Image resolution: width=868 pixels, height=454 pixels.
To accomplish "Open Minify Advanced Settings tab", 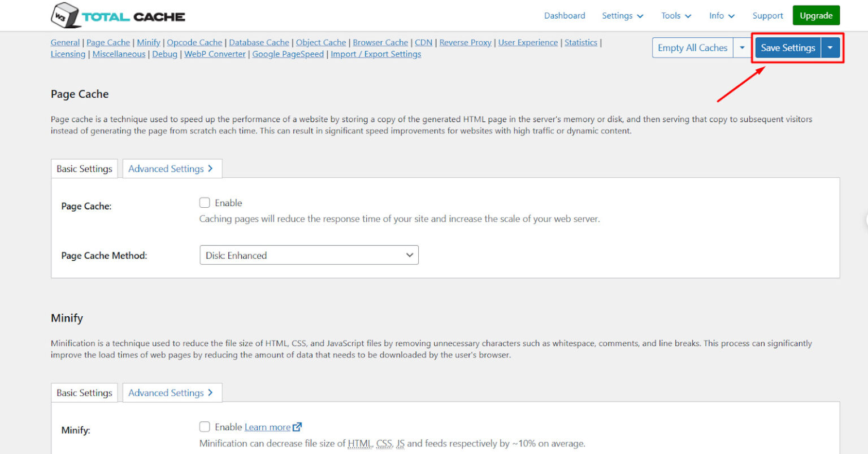I will click(x=171, y=393).
